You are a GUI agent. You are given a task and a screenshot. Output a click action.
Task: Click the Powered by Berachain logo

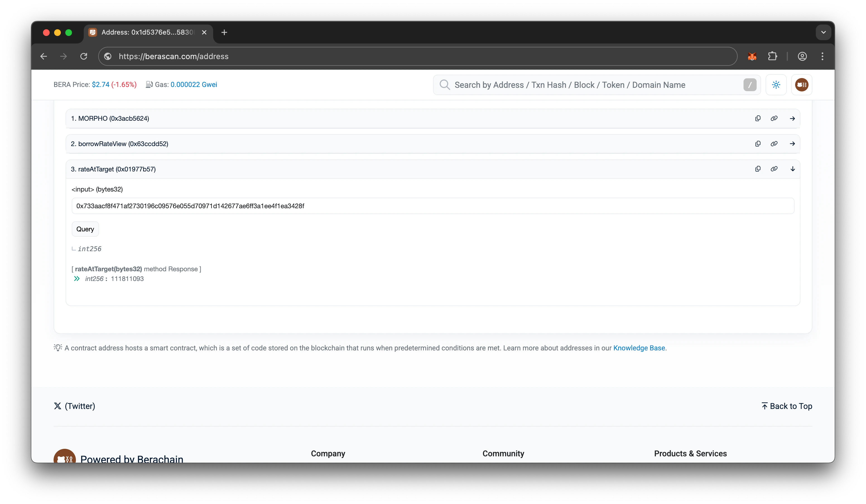(x=65, y=457)
